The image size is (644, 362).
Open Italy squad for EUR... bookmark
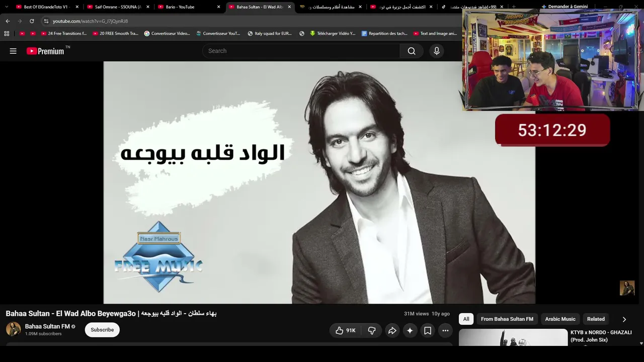[270, 34]
